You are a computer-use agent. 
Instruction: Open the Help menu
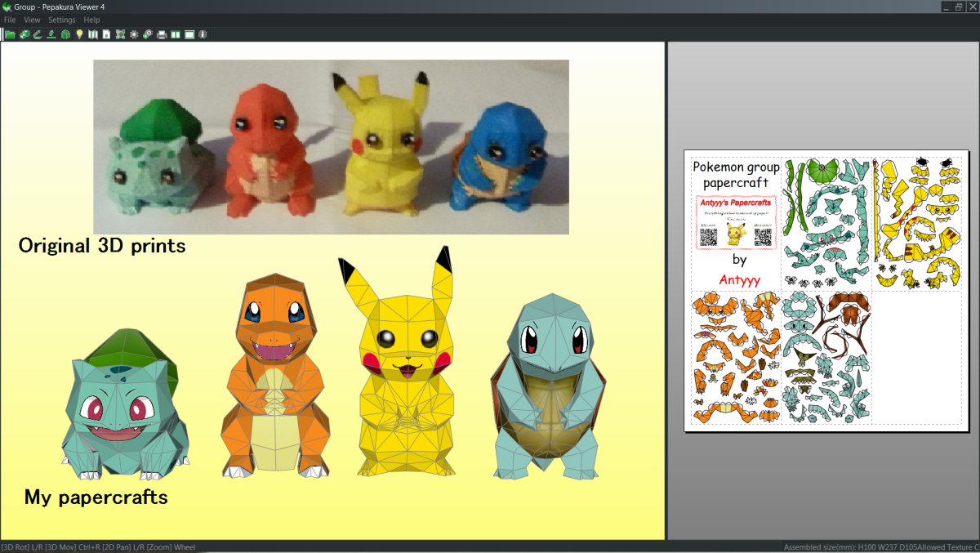(92, 20)
